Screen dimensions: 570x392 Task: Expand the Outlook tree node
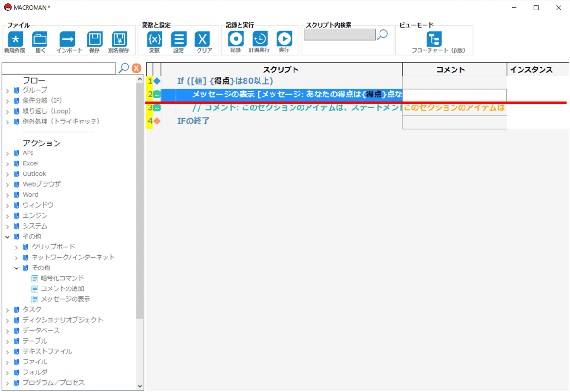[8, 174]
